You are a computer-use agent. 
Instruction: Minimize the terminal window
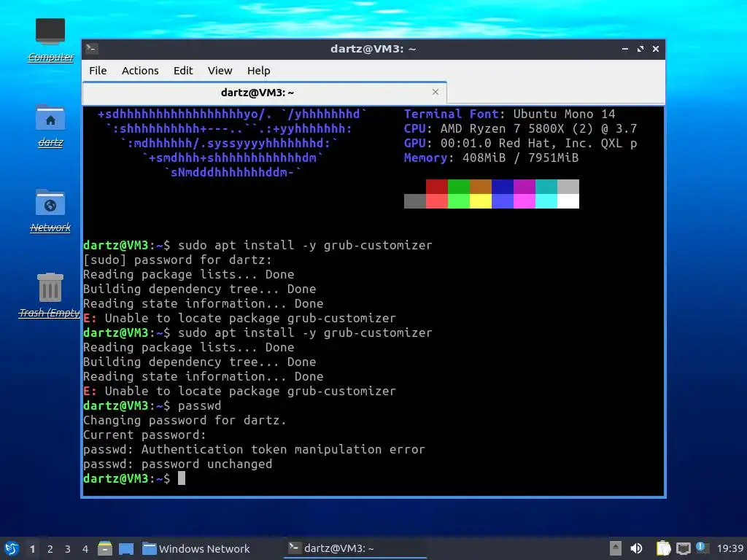point(624,49)
